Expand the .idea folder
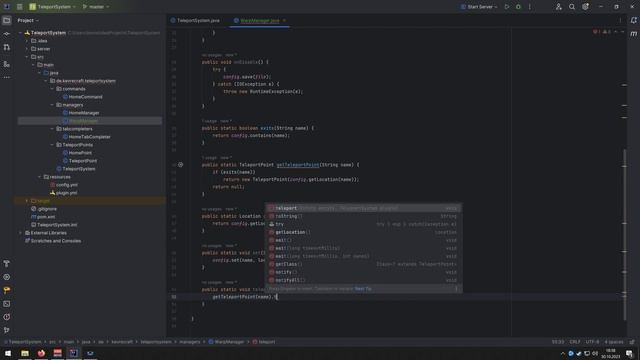The width and height of the screenshot is (640, 360). 27,41
